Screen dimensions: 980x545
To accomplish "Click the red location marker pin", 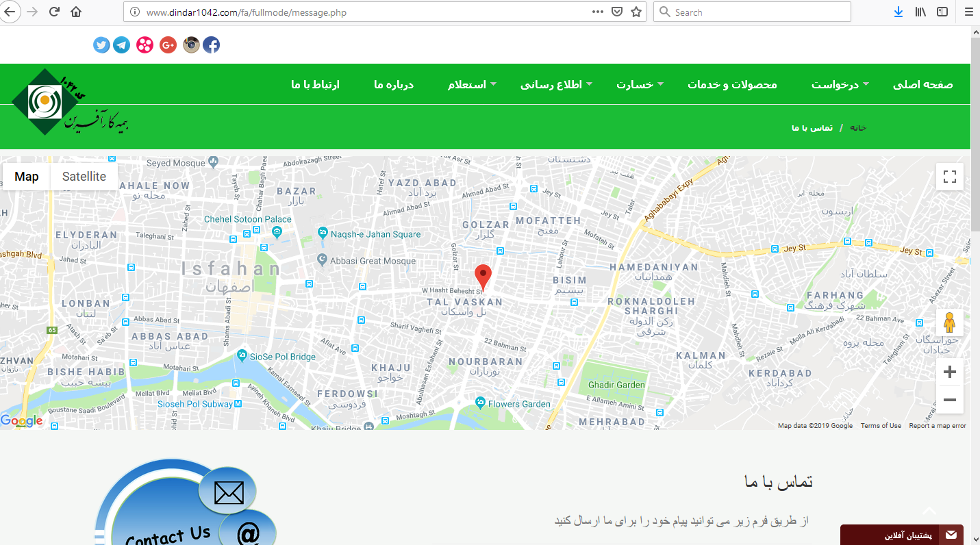I will click(483, 277).
